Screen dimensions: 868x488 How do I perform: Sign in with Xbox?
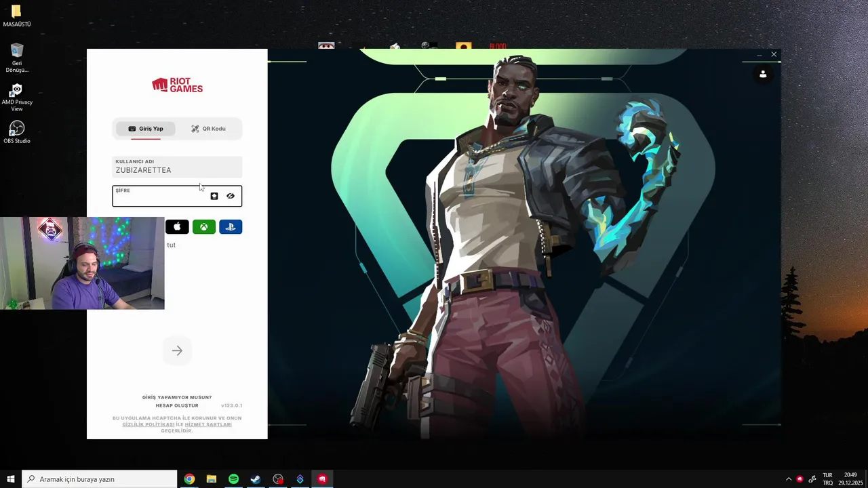(x=204, y=227)
